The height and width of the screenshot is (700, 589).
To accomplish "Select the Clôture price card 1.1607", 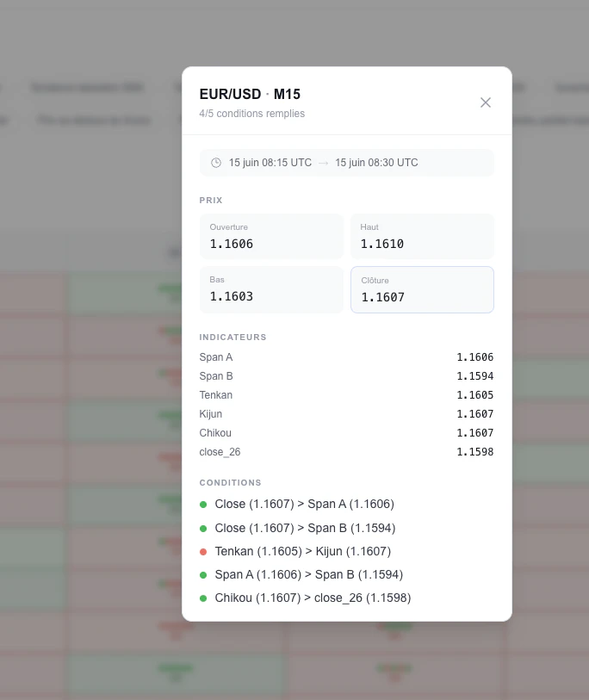I will [422, 289].
